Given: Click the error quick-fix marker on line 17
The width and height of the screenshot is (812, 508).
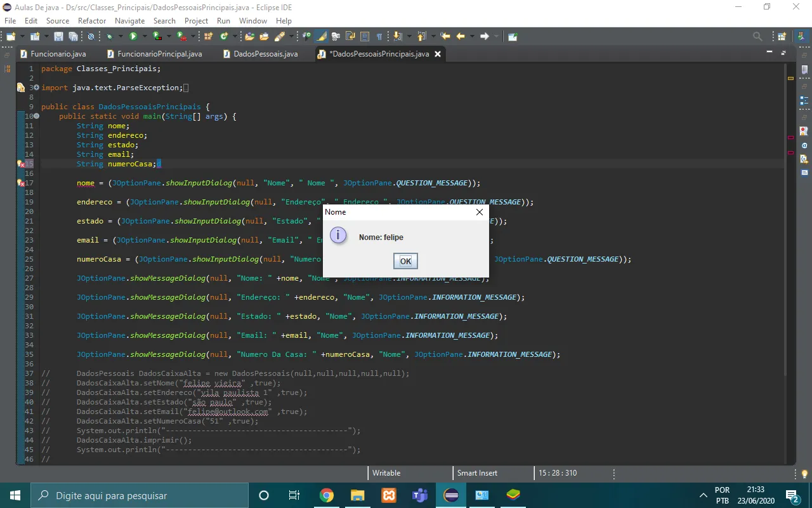Looking at the screenshot, I should tap(20, 183).
